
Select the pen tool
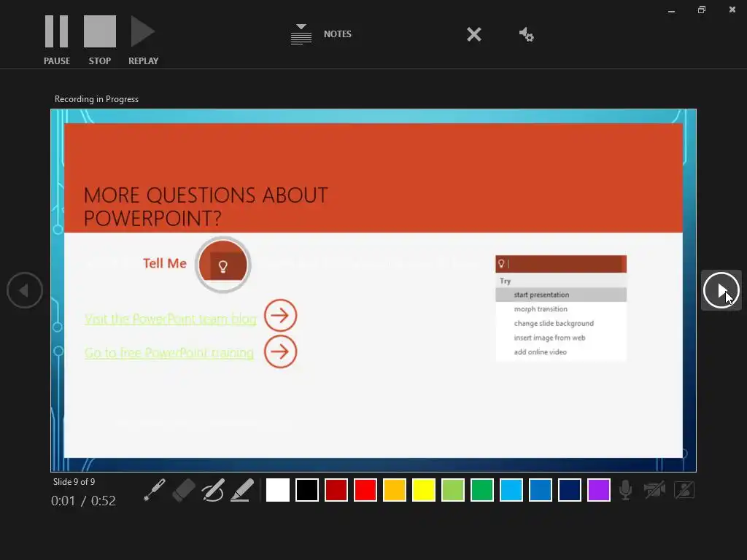(x=213, y=490)
